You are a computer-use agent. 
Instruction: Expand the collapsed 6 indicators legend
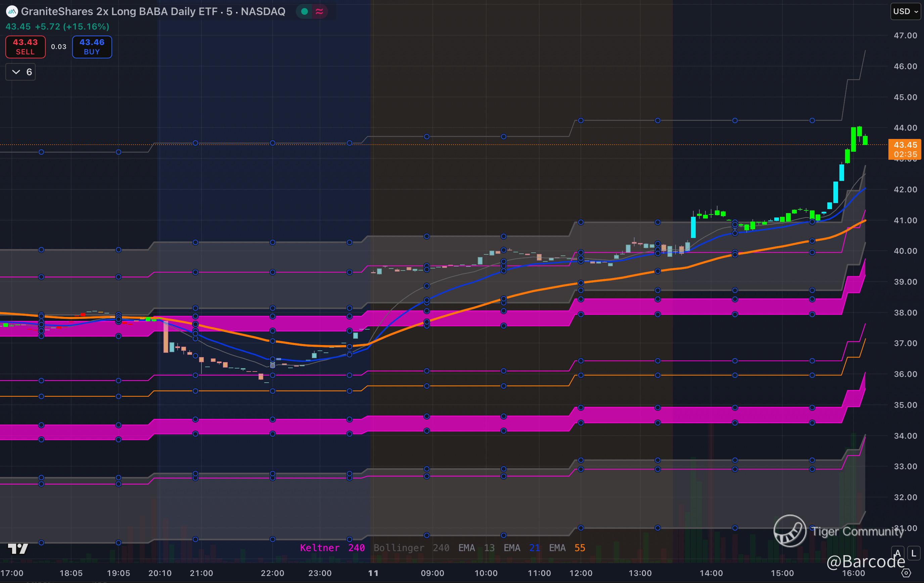[x=21, y=72]
